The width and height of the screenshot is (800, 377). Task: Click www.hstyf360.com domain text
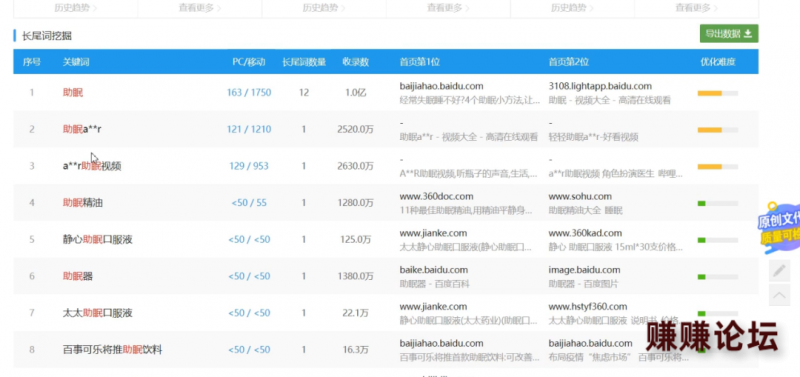pyautogui.click(x=588, y=307)
